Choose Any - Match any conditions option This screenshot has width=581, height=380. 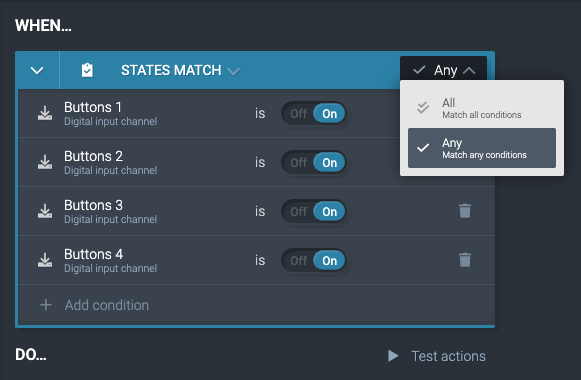click(x=482, y=148)
